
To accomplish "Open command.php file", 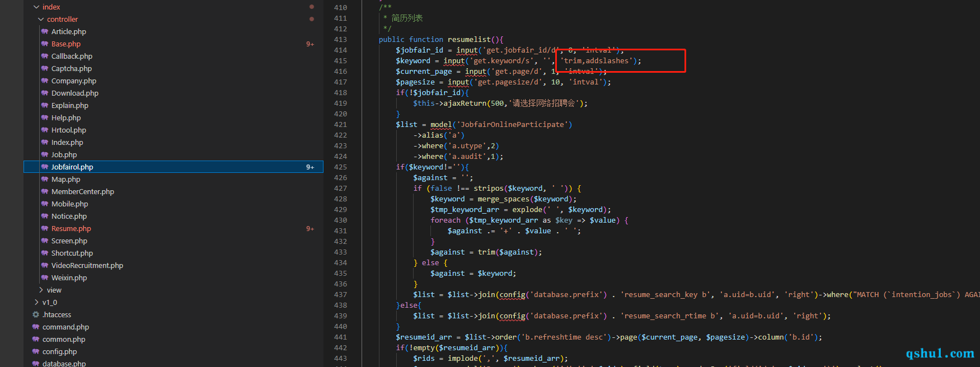I will click(65, 327).
